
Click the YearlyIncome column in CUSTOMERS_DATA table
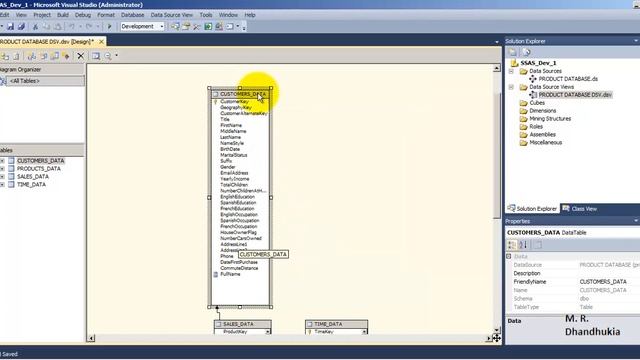pos(235,179)
